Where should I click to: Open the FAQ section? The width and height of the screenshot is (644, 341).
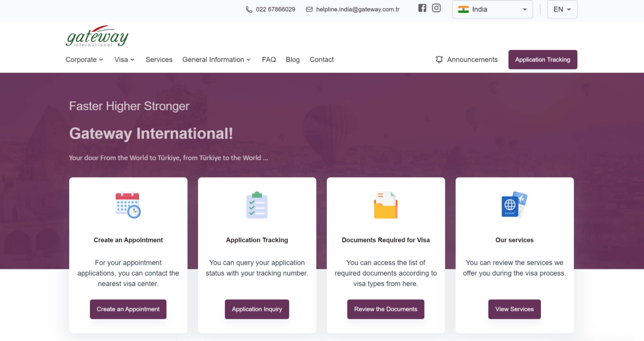point(269,60)
